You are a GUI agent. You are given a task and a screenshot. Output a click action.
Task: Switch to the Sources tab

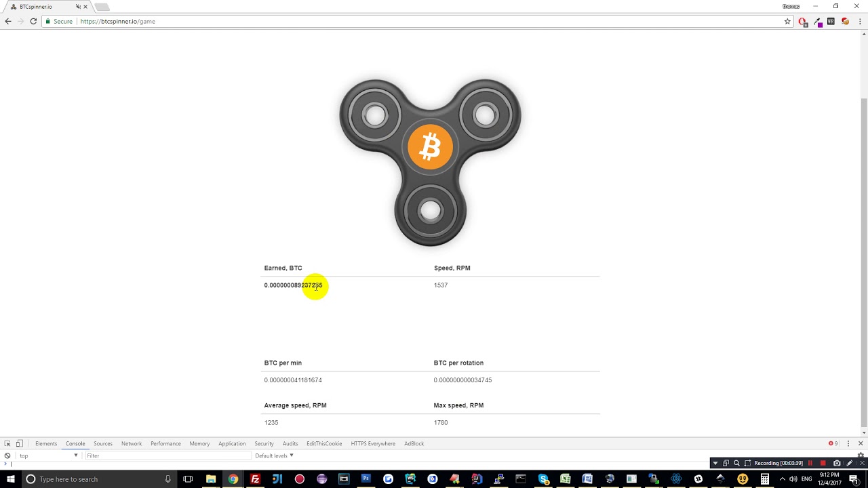pyautogui.click(x=103, y=444)
